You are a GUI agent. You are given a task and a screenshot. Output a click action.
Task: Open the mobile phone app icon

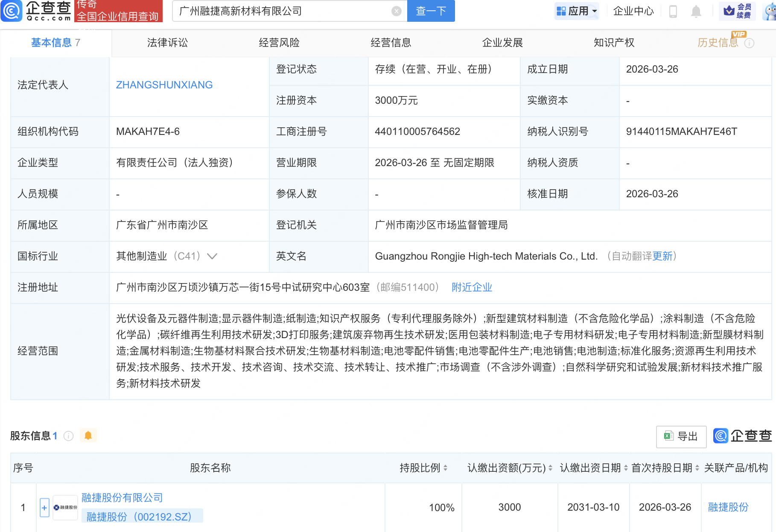[x=673, y=11]
